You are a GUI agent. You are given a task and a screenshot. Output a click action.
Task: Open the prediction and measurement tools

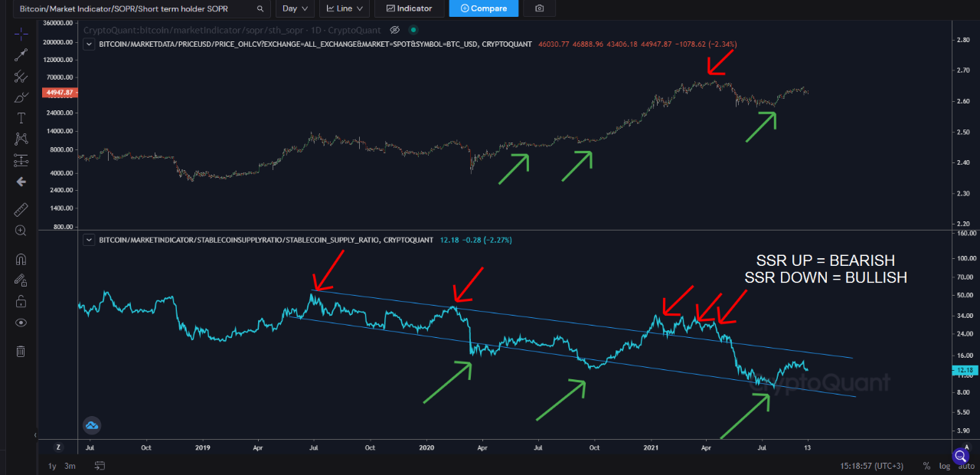tap(21, 160)
